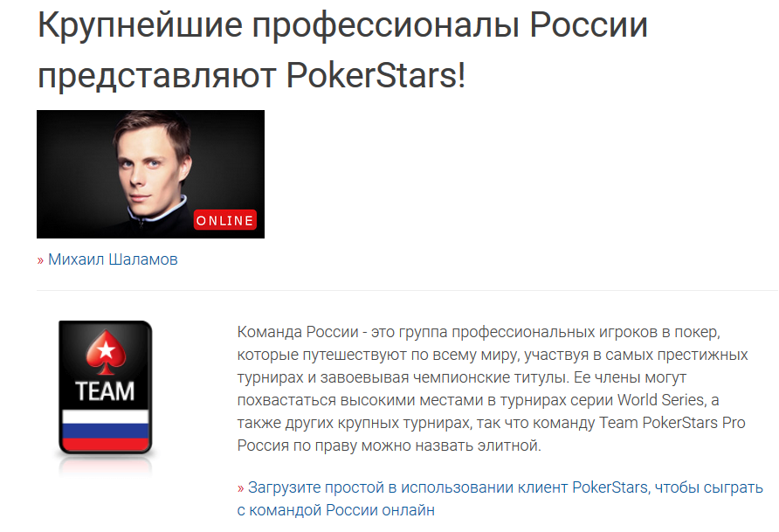Click the Team Russia badge

106,387
